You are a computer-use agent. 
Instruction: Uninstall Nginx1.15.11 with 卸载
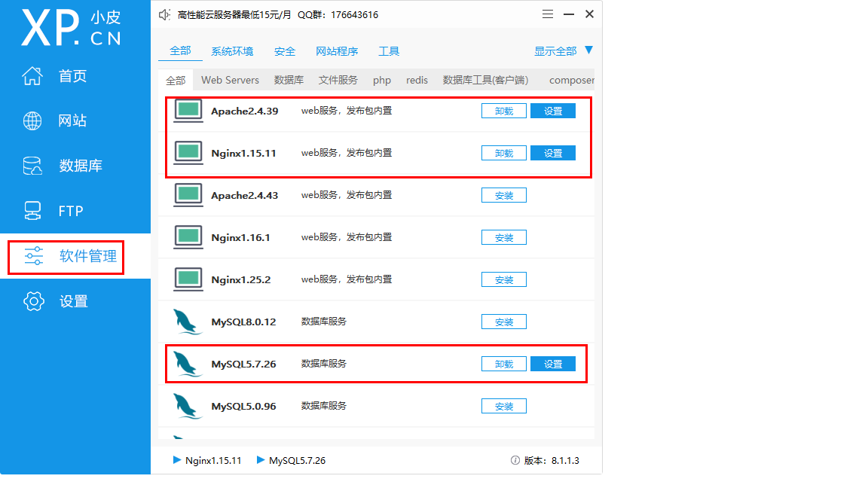pyautogui.click(x=504, y=153)
